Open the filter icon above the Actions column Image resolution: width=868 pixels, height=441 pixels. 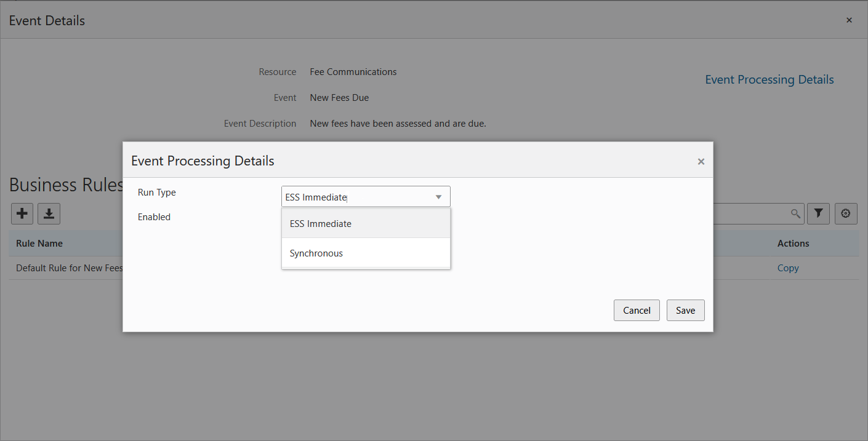(x=818, y=213)
